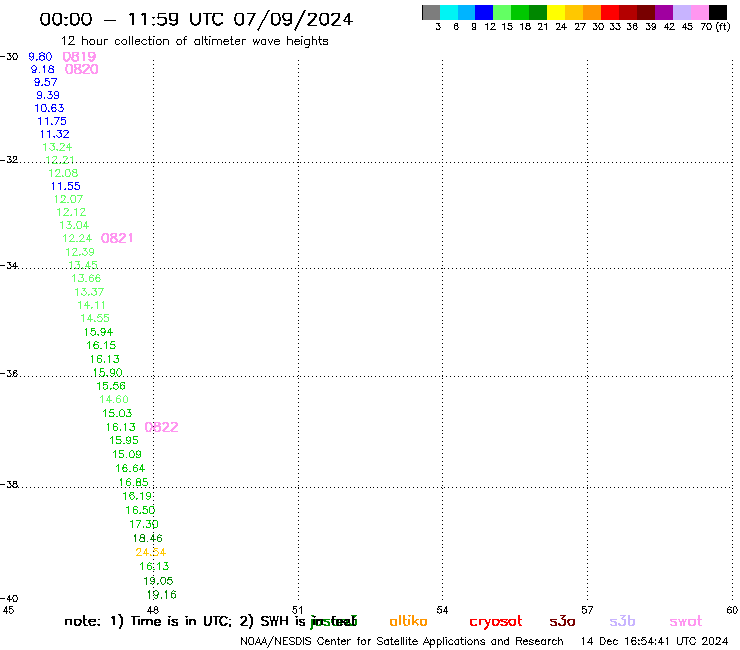Image resolution: width=740 pixels, height=650 pixels.
Task: Click the wave height value 13.24
Action: tap(57, 147)
